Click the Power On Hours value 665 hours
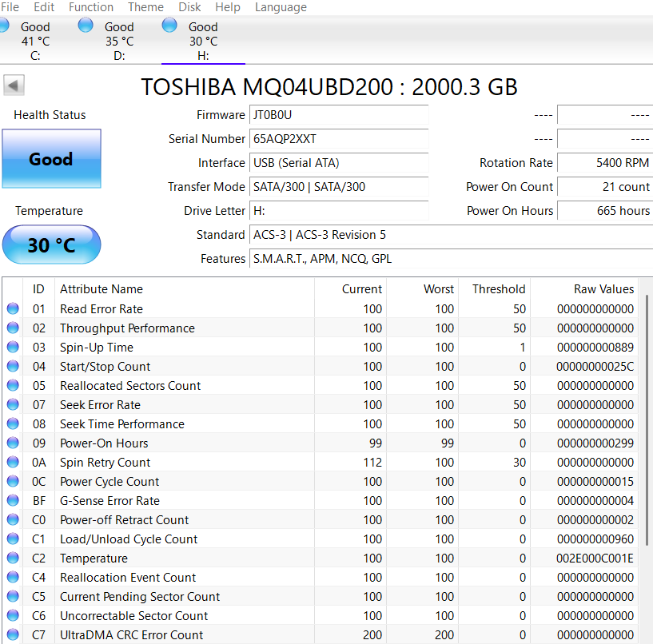653x644 pixels. coord(605,211)
